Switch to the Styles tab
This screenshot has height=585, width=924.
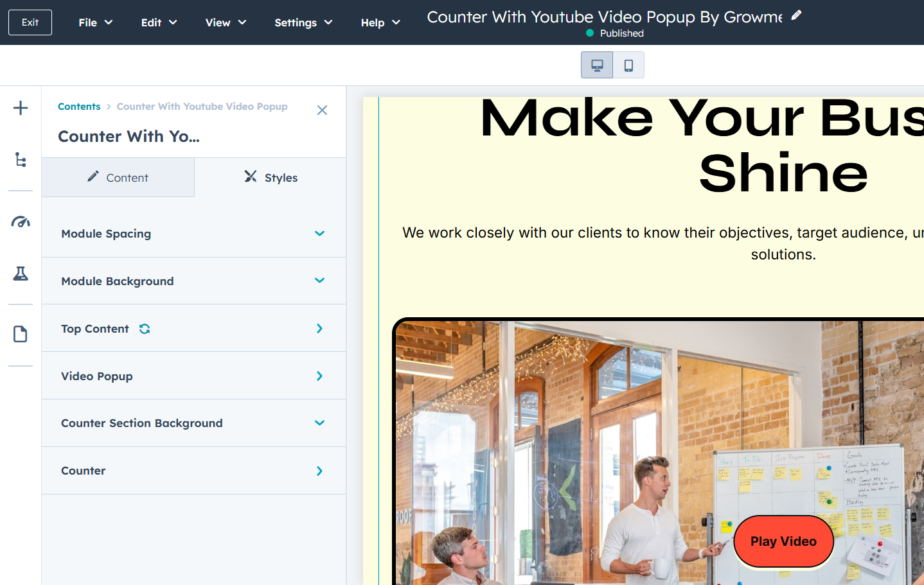271,178
